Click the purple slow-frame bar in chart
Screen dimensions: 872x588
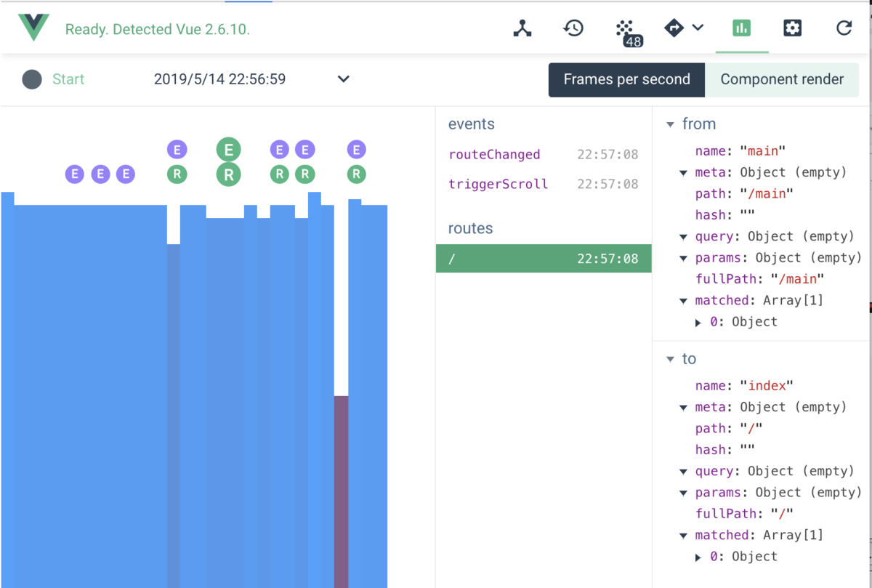[x=341, y=491]
